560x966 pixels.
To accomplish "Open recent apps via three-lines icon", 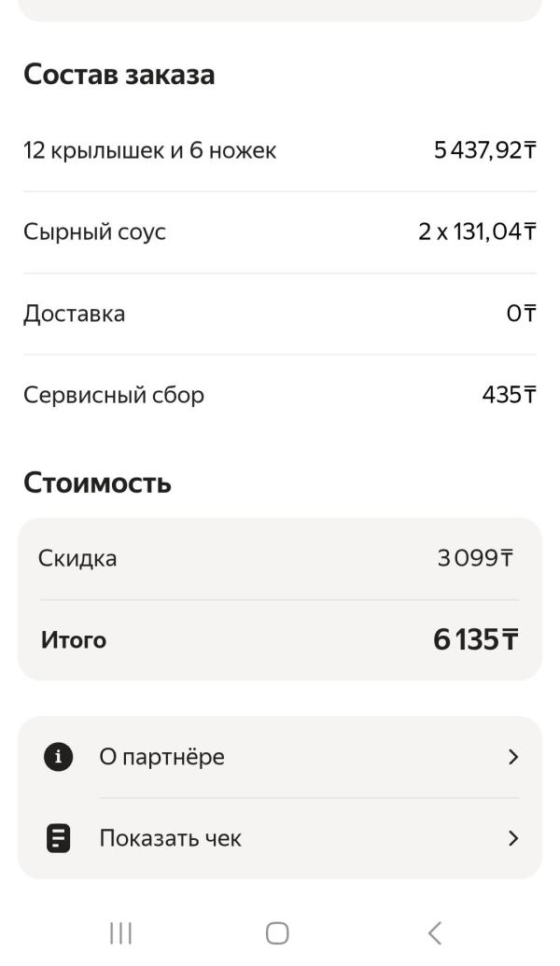I will tap(120, 932).
